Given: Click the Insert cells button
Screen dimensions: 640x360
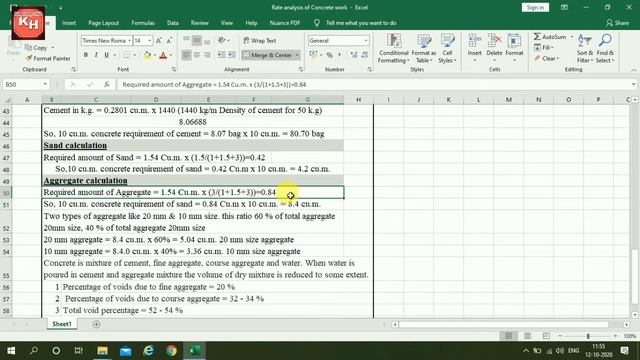Looking at the screenshot, I should [474, 49].
